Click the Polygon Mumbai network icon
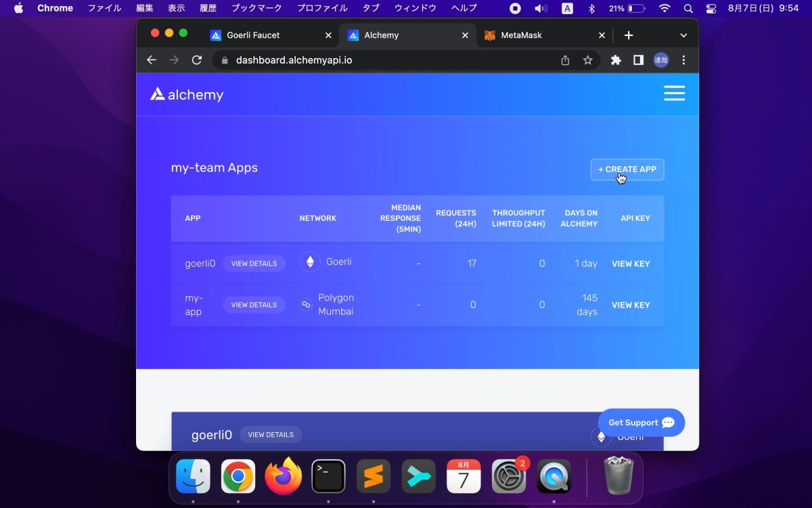This screenshot has width=812, height=508. click(306, 305)
